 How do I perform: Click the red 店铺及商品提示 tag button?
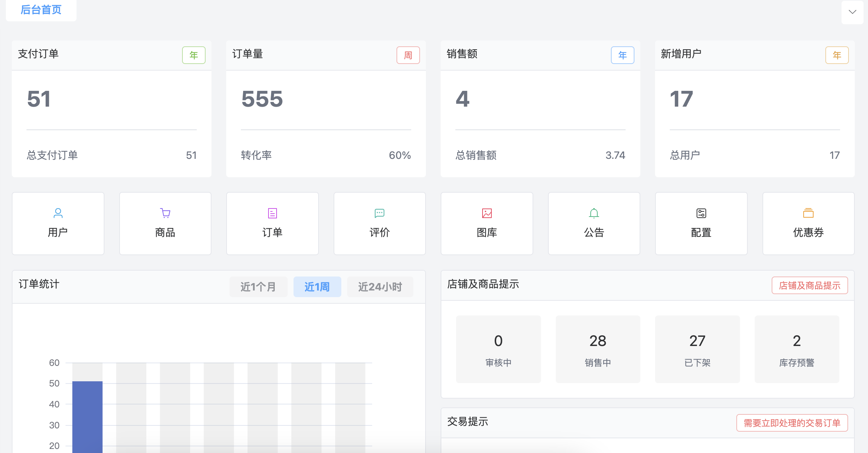(x=810, y=285)
